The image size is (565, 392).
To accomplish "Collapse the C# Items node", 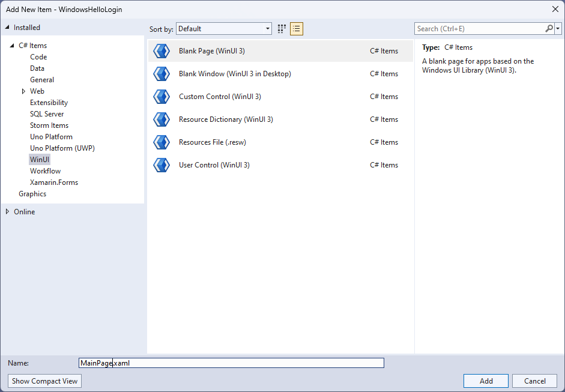I will (x=13, y=45).
